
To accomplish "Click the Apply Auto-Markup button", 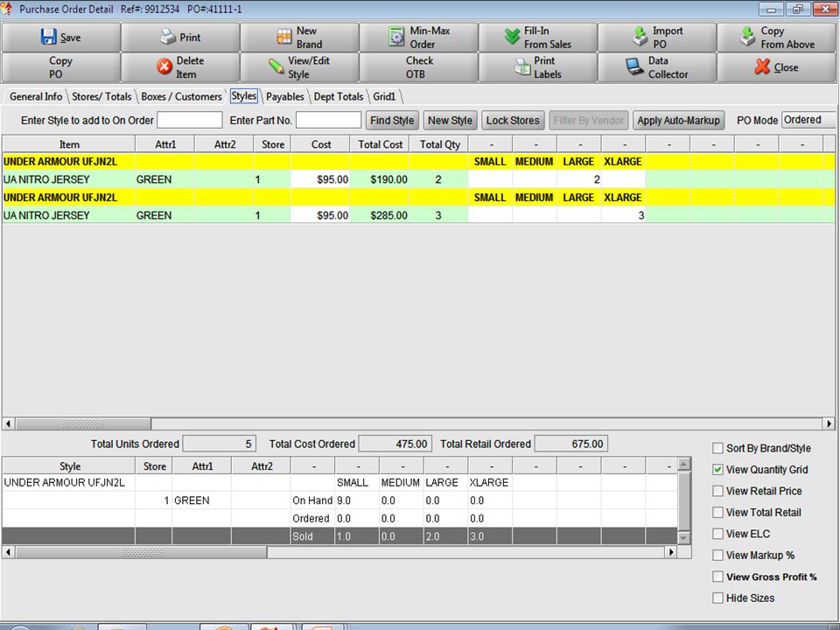I will (x=679, y=120).
